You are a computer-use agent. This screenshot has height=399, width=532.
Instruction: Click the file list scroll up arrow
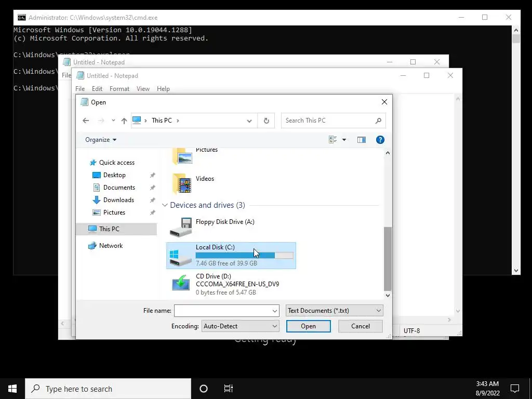coord(388,153)
